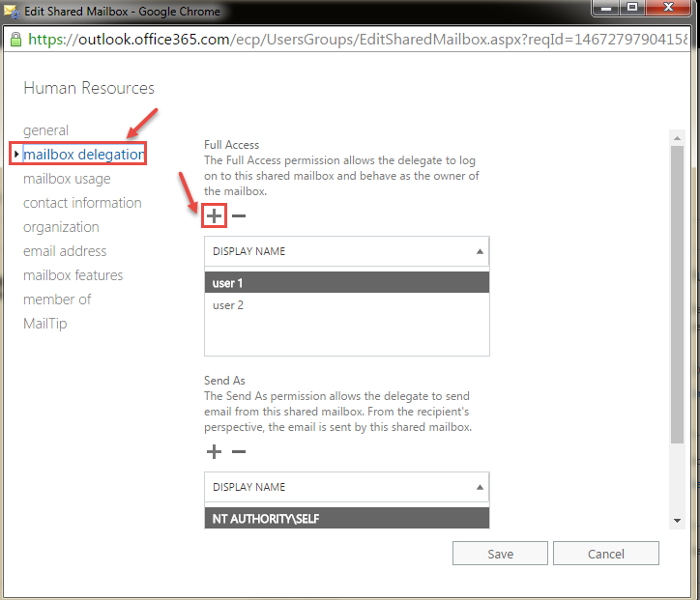Switch to the email address section
The width and height of the screenshot is (700, 600).
[x=65, y=251]
